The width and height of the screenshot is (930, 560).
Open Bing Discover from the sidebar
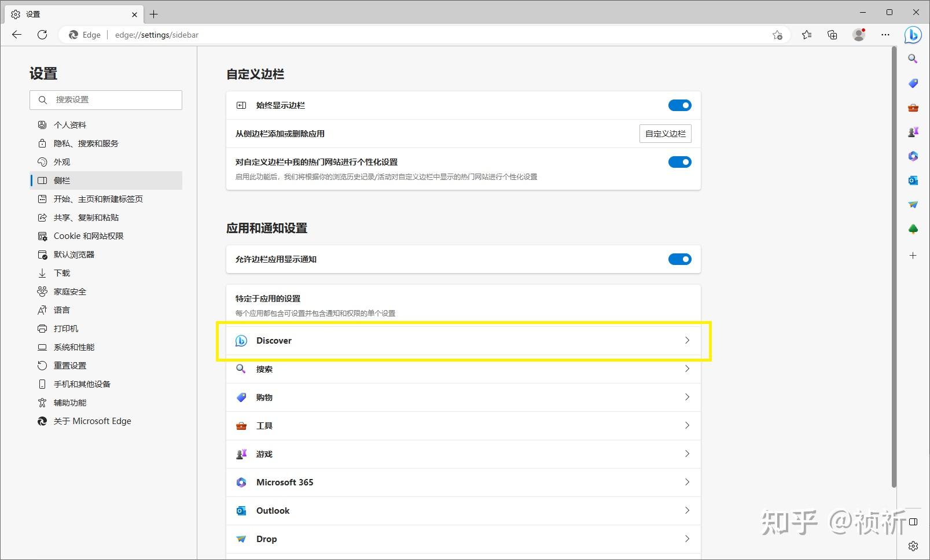tap(913, 35)
